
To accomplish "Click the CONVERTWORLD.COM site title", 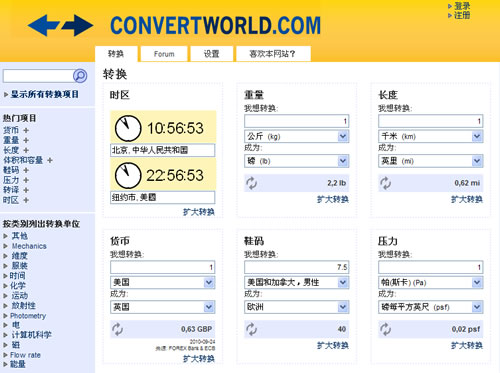I will [216, 26].
